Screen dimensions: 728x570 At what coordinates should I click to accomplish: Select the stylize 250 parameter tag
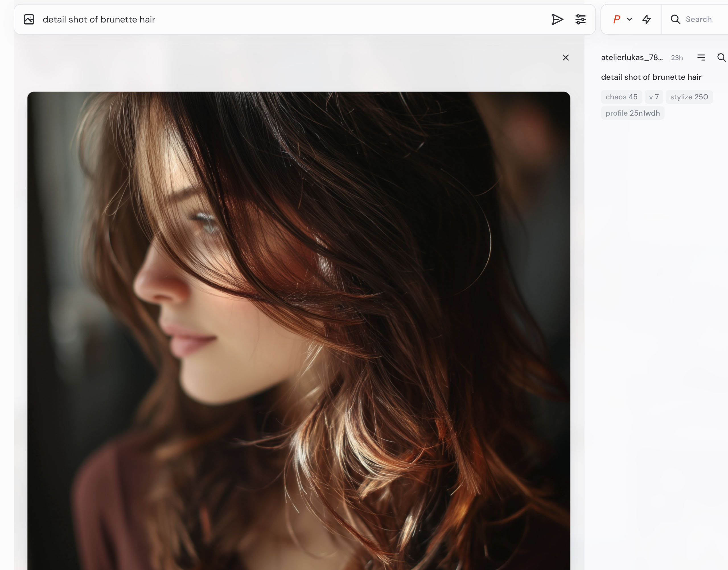(689, 97)
